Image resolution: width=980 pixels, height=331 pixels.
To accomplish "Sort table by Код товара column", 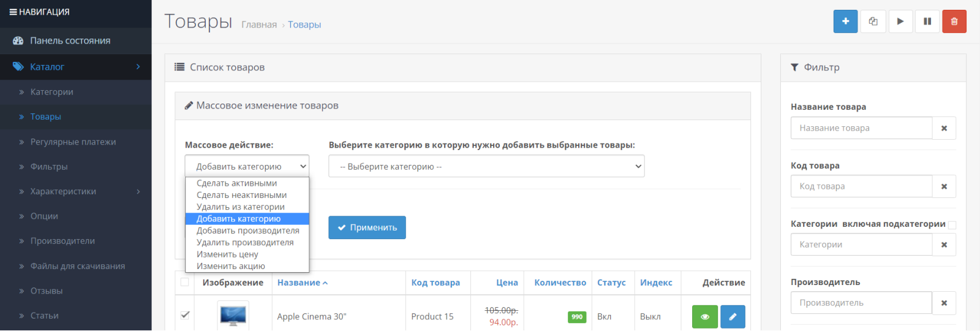I will [x=435, y=283].
